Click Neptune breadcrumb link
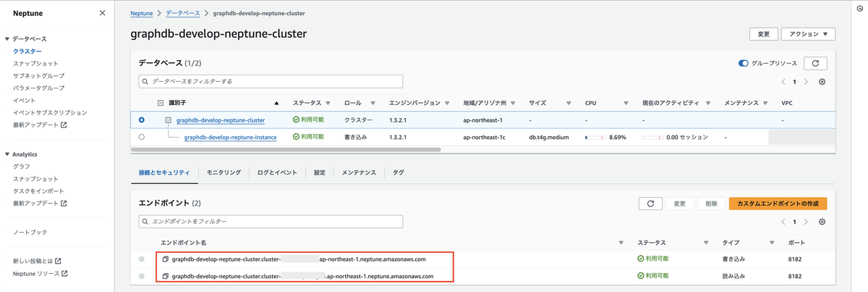Screen dimensions: 868x292 click(142, 13)
